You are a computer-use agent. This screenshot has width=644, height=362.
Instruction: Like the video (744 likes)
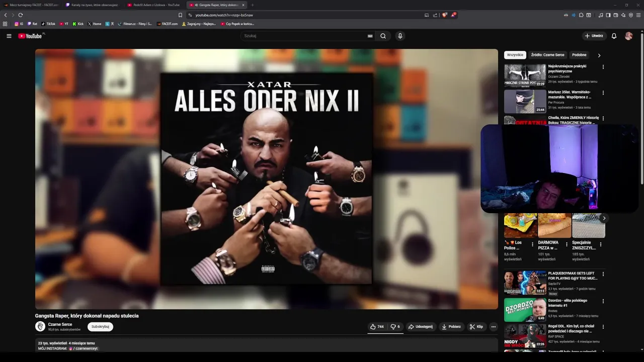pos(377,327)
